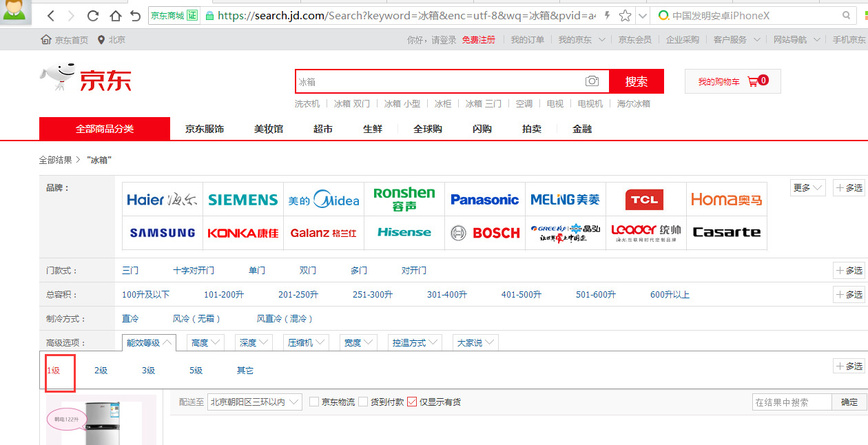The image size is (868, 445).
Task: Open 金融 nav item
Action: pyautogui.click(x=582, y=129)
